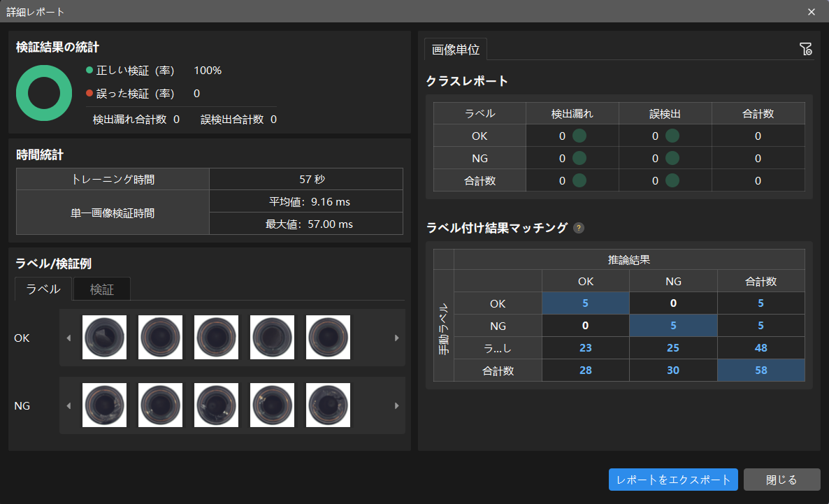The width and height of the screenshot is (829, 504).
Task: Click the 検出漏れ合計数 0 statistic
Action: pos(136,120)
